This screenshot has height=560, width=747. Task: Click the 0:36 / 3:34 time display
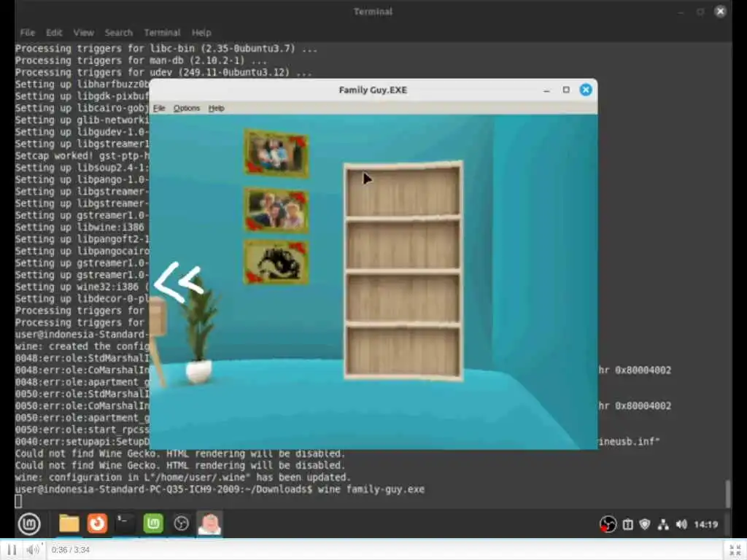(71, 550)
